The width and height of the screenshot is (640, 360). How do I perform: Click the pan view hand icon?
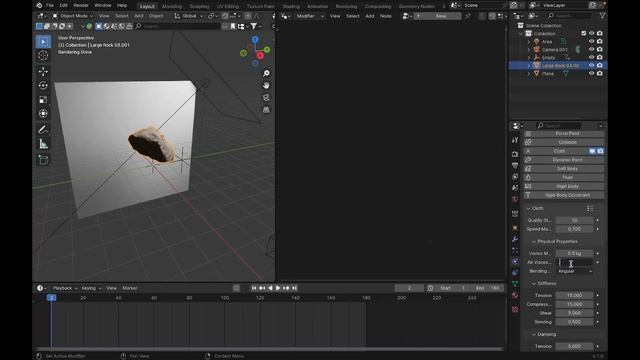(x=266, y=86)
